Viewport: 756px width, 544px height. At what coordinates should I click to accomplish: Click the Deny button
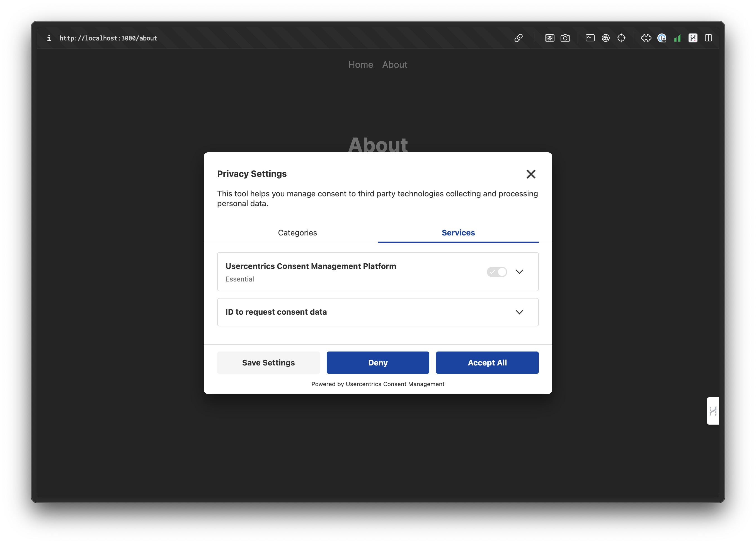click(x=378, y=363)
